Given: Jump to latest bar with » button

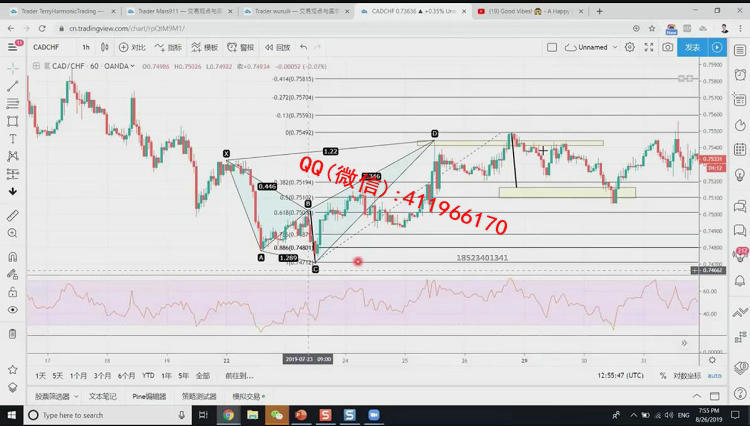Looking at the screenshot, I should 684,343.
